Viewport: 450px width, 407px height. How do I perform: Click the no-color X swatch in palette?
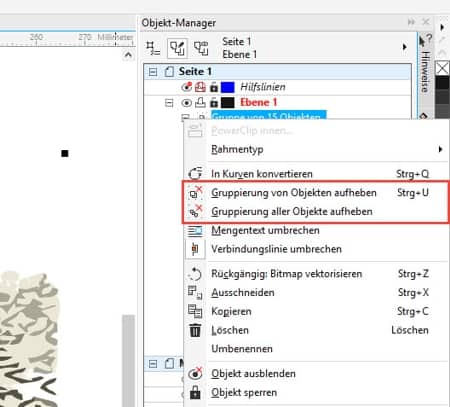click(x=442, y=68)
